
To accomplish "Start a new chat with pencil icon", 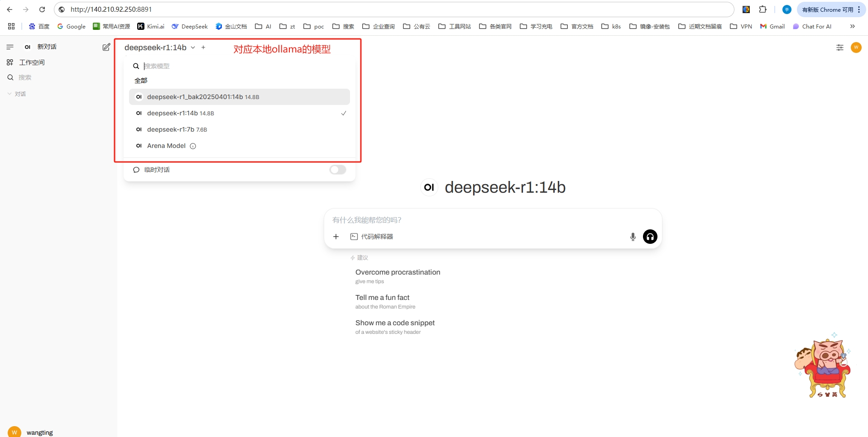I will point(106,47).
